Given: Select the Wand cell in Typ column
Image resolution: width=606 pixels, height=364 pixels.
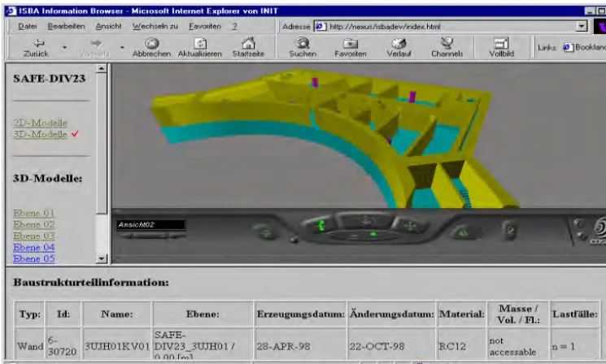Looking at the screenshot, I should tap(30, 346).
